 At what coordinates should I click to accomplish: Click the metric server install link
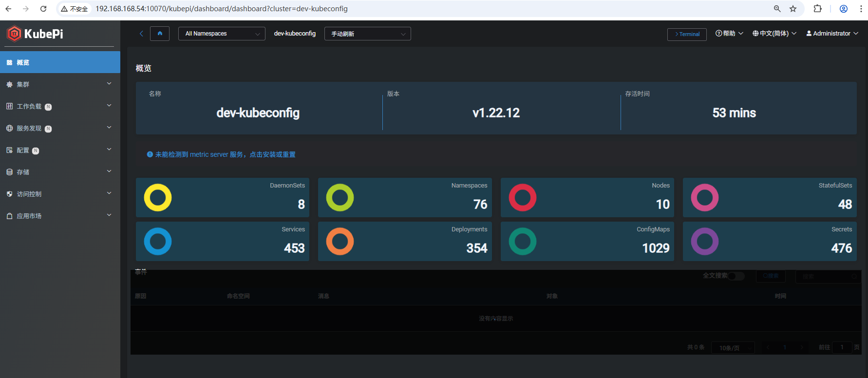pos(225,154)
